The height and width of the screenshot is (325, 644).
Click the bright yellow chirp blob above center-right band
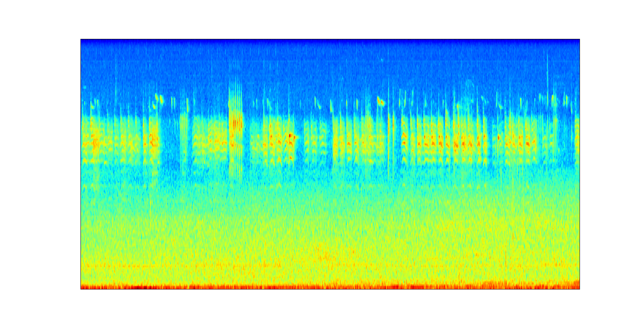pyautogui.click(x=380, y=101)
